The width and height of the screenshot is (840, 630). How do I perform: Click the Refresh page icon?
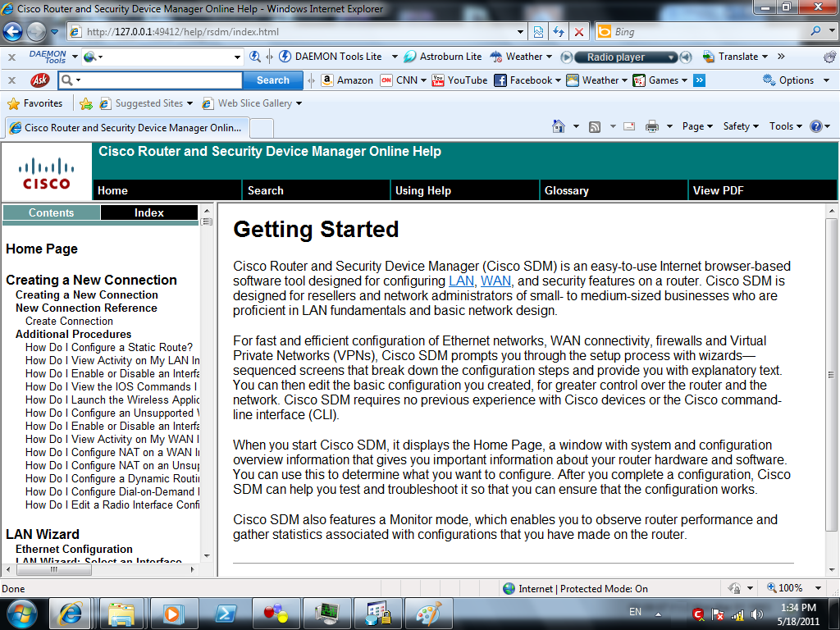(559, 32)
